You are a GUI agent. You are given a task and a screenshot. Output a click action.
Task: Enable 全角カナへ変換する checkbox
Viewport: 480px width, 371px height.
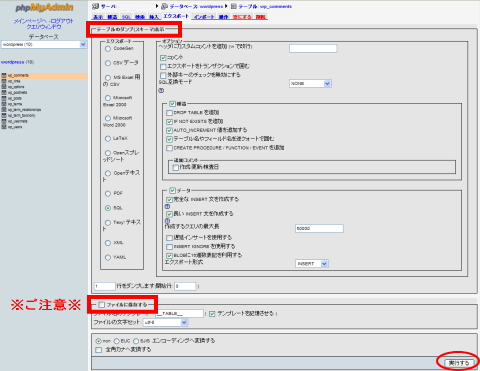[98, 350]
